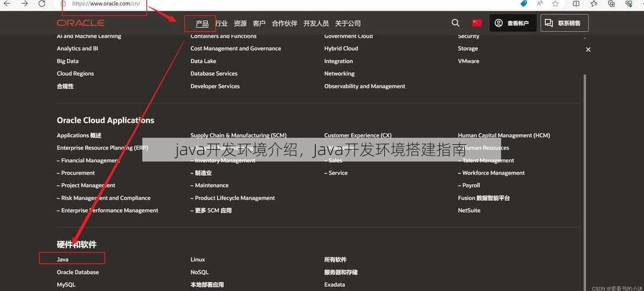644x291 pixels.
Task: Open the Linux link
Action: pos(197,260)
